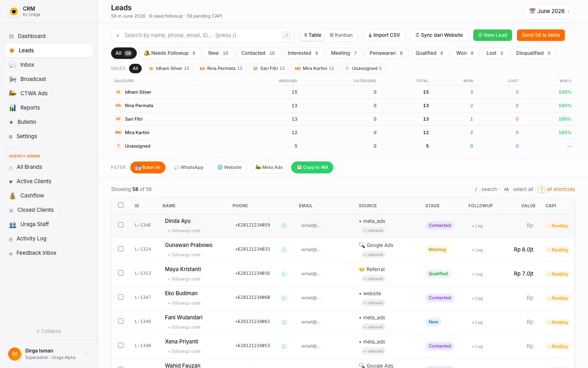Click the question mark shortcuts icon
The image size is (588, 368).
pyautogui.click(x=541, y=189)
